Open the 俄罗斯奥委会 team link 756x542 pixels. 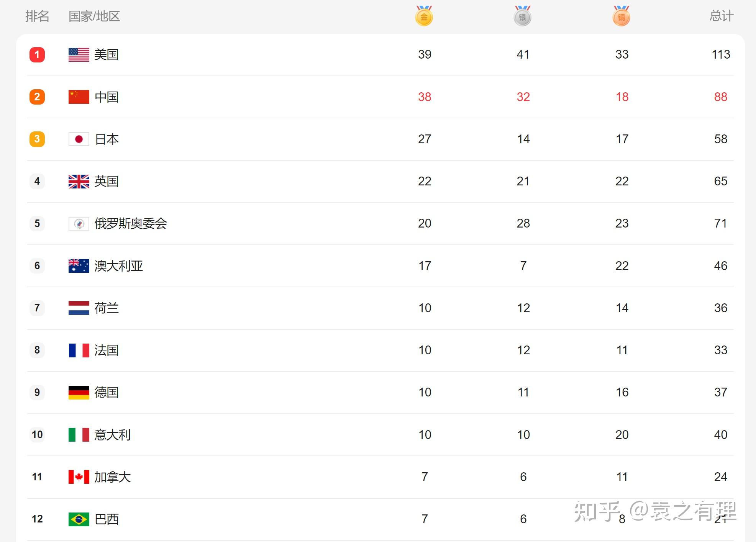coord(131,223)
